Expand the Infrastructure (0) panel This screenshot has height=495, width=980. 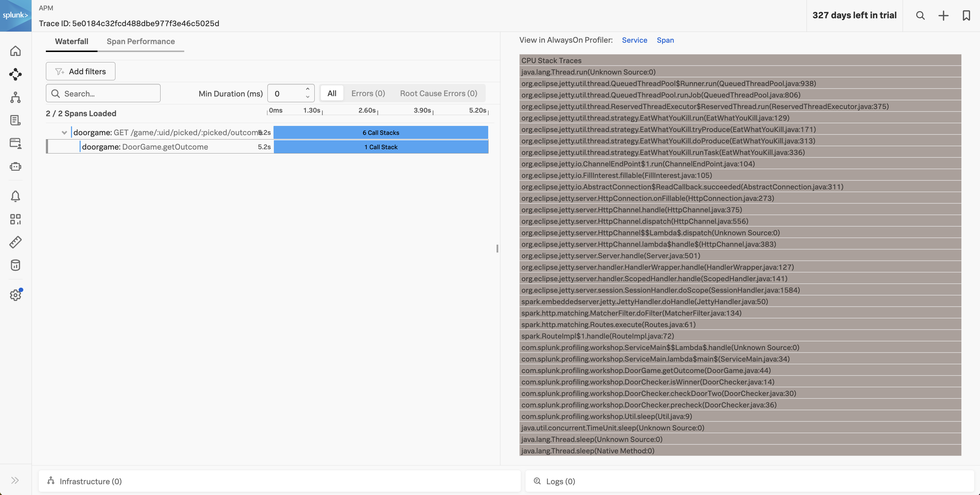[x=90, y=481]
